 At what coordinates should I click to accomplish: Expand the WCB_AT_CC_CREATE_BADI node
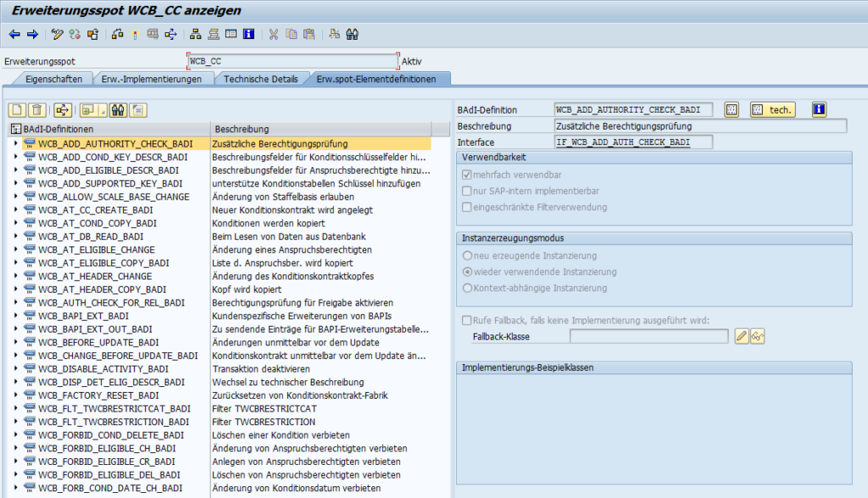16,210
